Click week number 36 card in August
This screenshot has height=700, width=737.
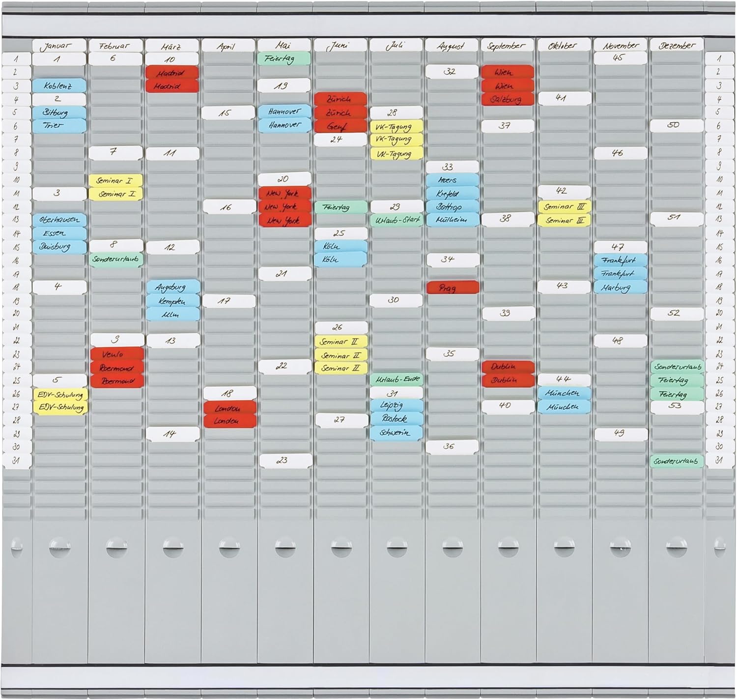(x=452, y=446)
